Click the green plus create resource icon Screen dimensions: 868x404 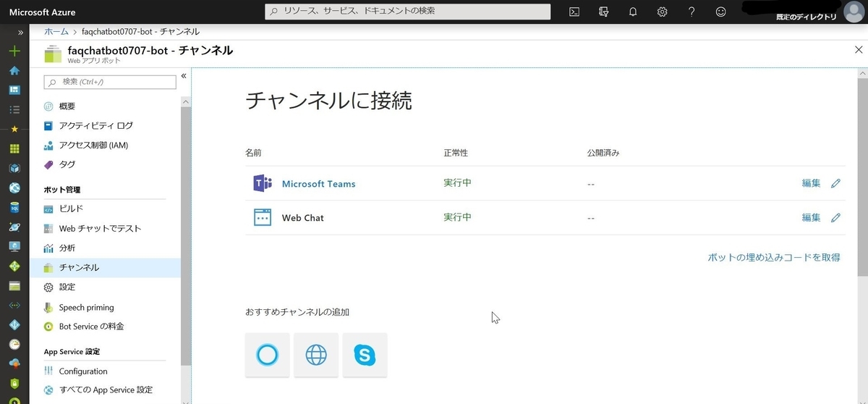[14, 51]
